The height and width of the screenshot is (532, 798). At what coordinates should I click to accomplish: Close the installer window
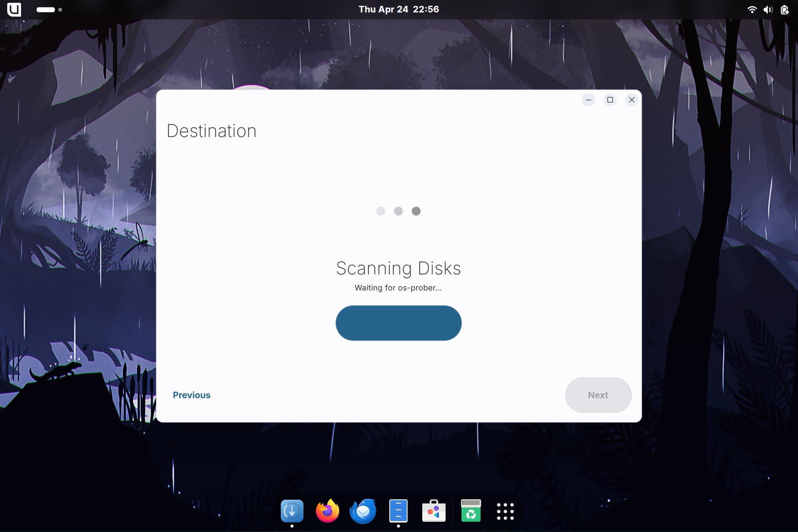tap(632, 100)
